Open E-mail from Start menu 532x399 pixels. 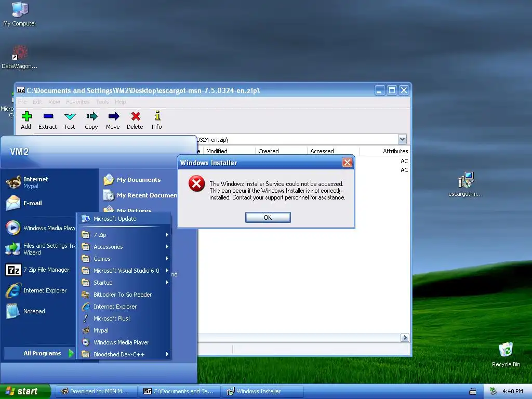[24, 203]
